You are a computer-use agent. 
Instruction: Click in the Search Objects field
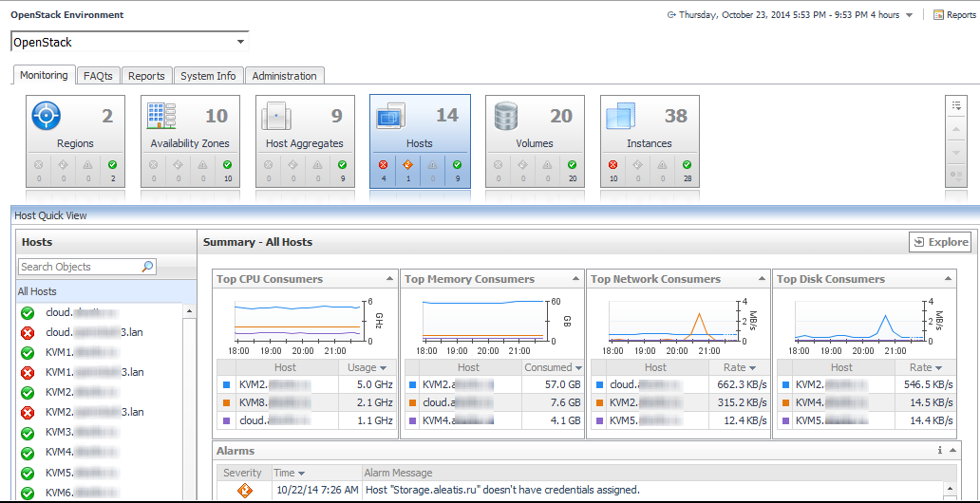coord(80,267)
